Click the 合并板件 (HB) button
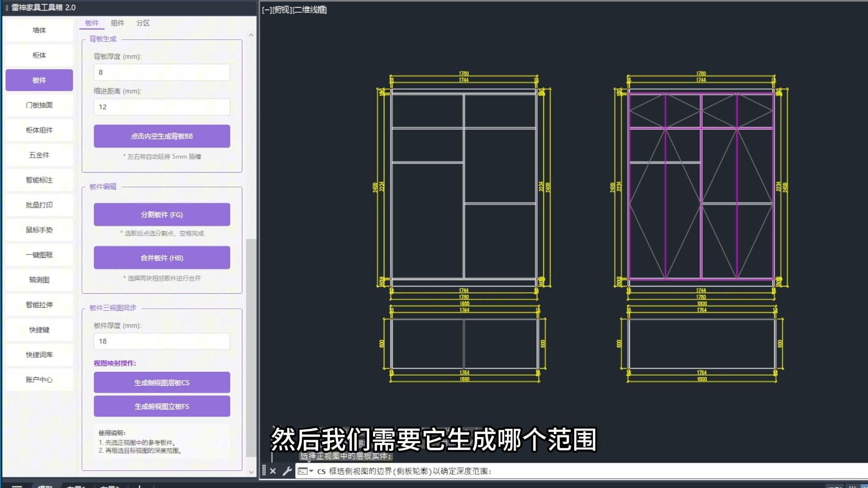Viewport: 868px width, 488px height. point(162,258)
